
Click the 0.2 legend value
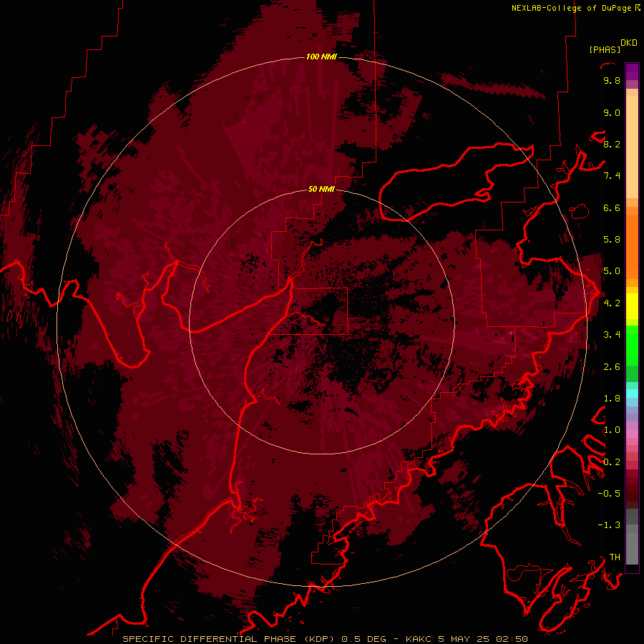pyautogui.click(x=612, y=462)
